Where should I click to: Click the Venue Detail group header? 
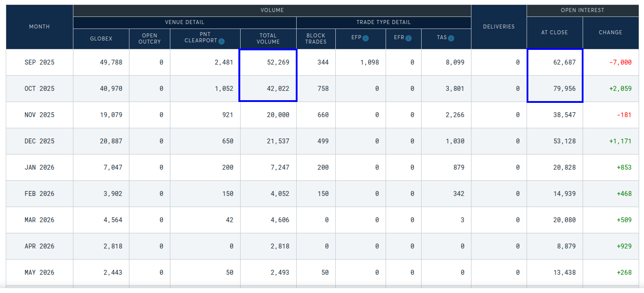click(x=185, y=22)
